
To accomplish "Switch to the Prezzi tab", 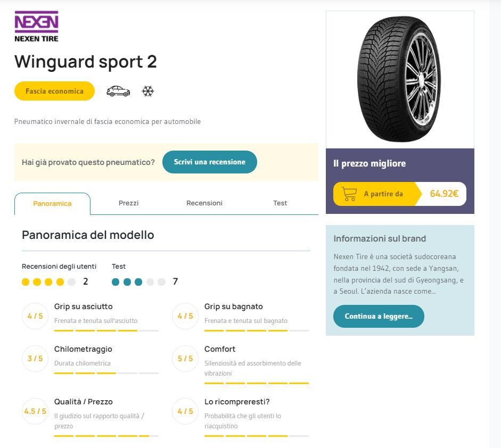I will click(x=128, y=203).
